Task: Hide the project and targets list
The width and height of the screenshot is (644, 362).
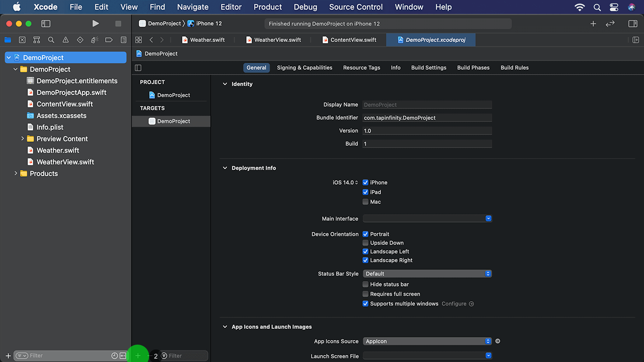Action: click(x=138, y=68)
